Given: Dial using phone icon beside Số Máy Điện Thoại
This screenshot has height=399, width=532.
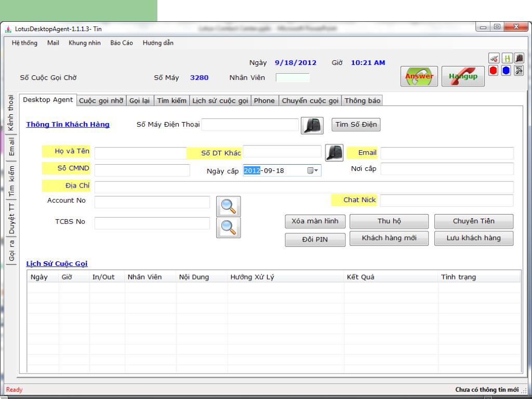Looking at the screenshot, I should [312, 126].
